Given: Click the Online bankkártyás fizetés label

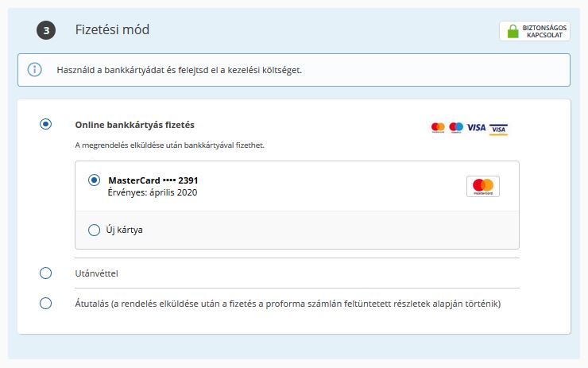Looking at the screenshot, I should [134, 125].
